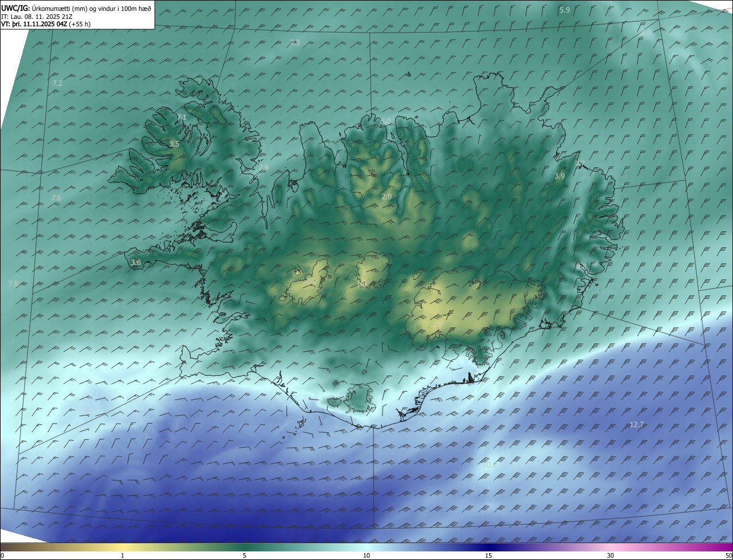
Task: Click the "0" tick on the colour scale
Action: (x=2, y=555)
